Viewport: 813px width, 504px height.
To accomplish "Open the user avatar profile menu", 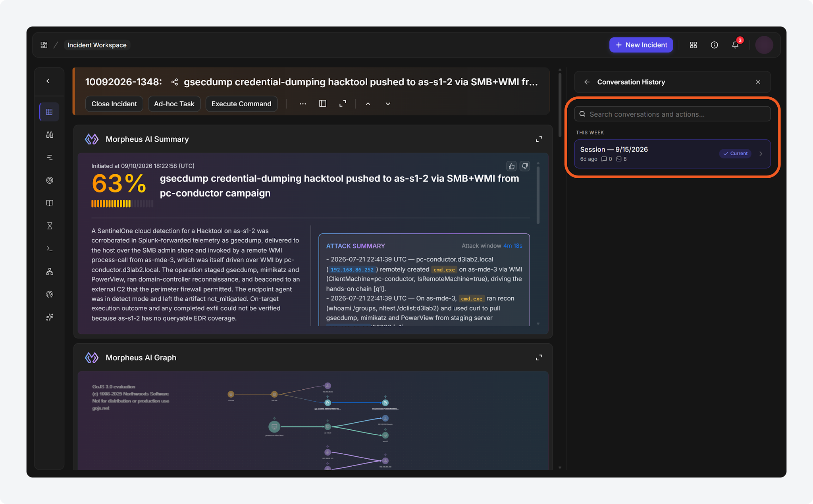I will 764,45.
